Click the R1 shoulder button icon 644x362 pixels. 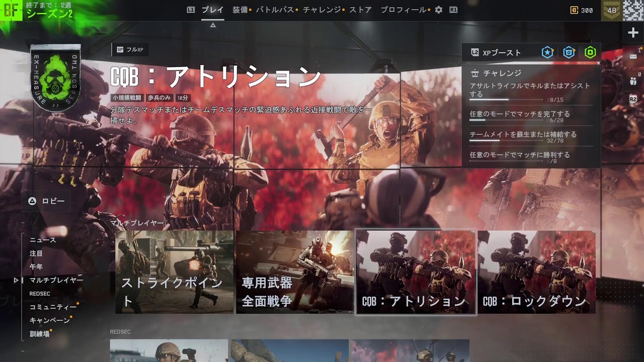(453, 10)
